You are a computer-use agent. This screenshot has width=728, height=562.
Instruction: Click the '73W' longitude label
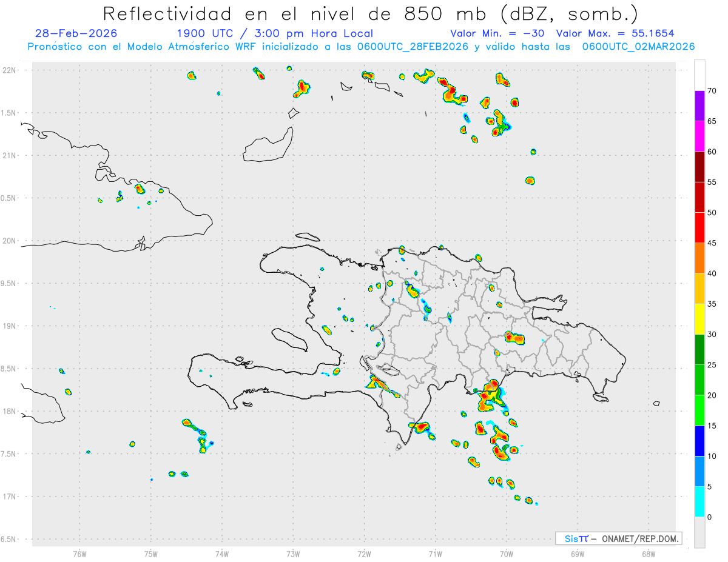(293, 554)
